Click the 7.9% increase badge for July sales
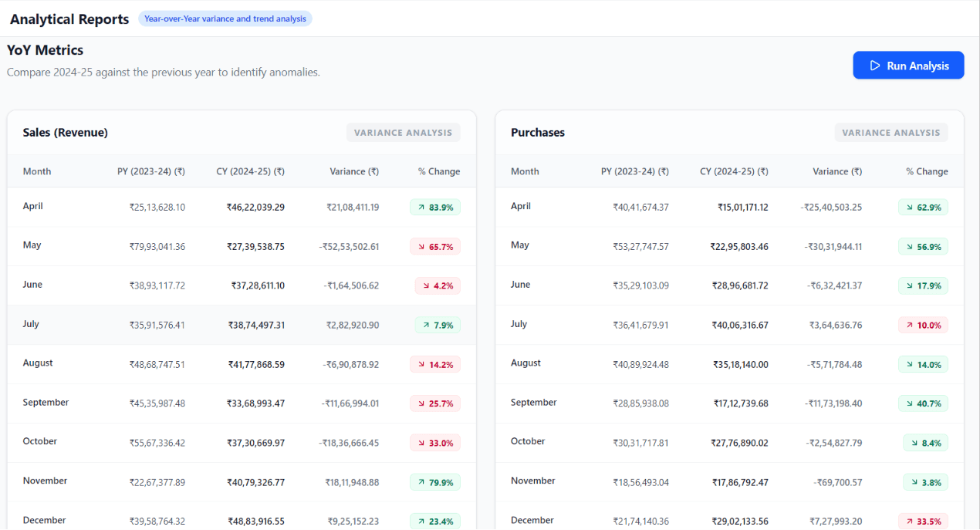The width and height of the screenshot is (980, 530). tap(438, 325)
